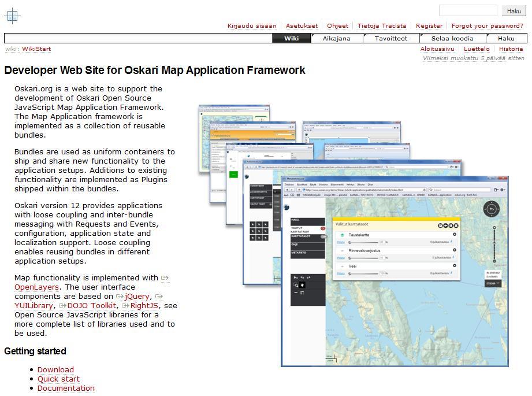Click the 'Viimeksi muokattu 5 päivää sitten' text
The height and width of the screenshot is (396, 532).
pyautogui.click(x=473, y=58)
